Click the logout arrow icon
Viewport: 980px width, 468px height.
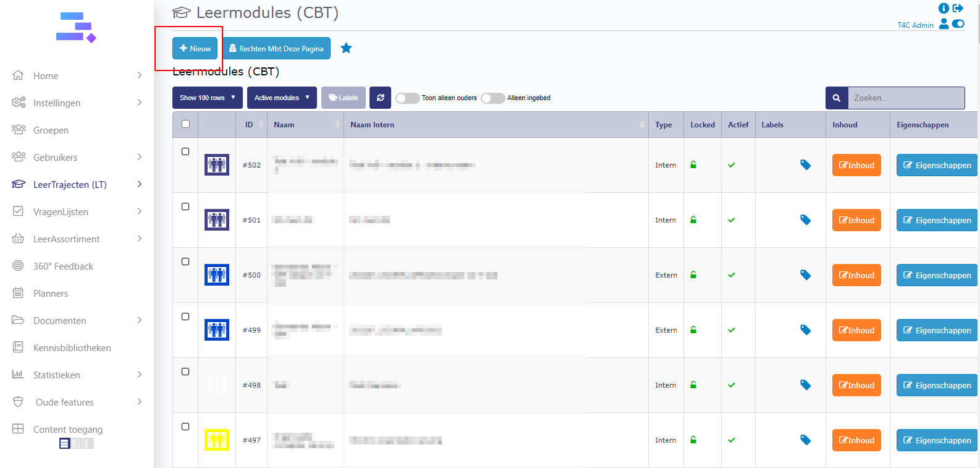pyautogui.click(x=958, y=8)
